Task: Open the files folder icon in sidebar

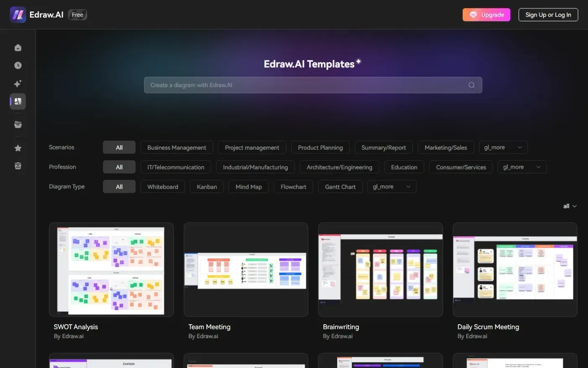Action: point(18,124)
